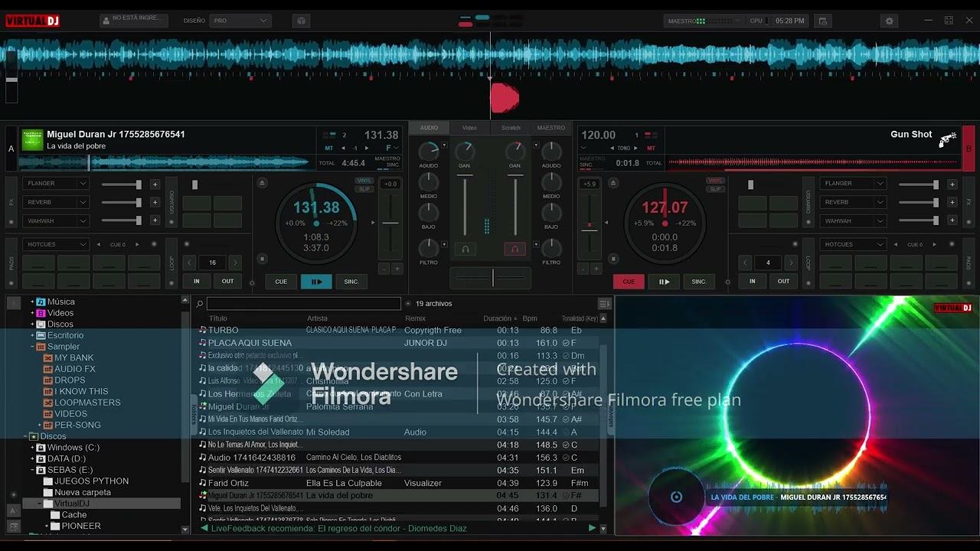Nudge the deck A pitch down with the minus button
Screen dimensions: 980x551
pyautogui.click(x=384, y=269)
